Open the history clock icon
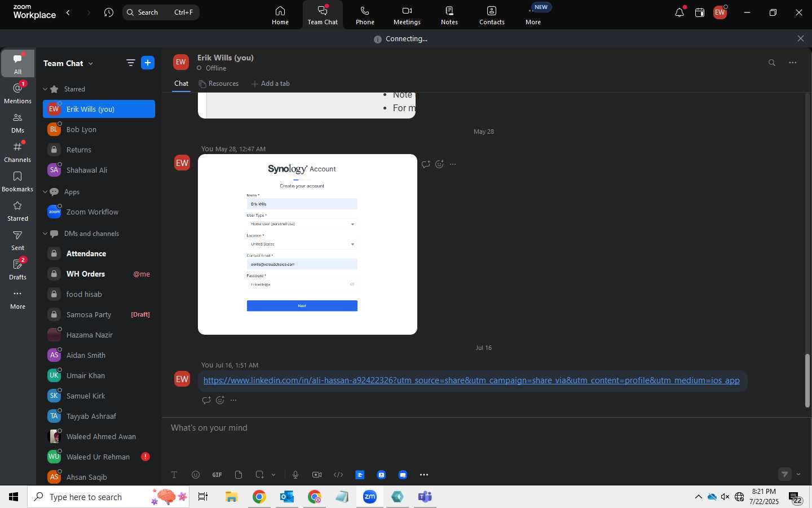 (x=109, y=12)
